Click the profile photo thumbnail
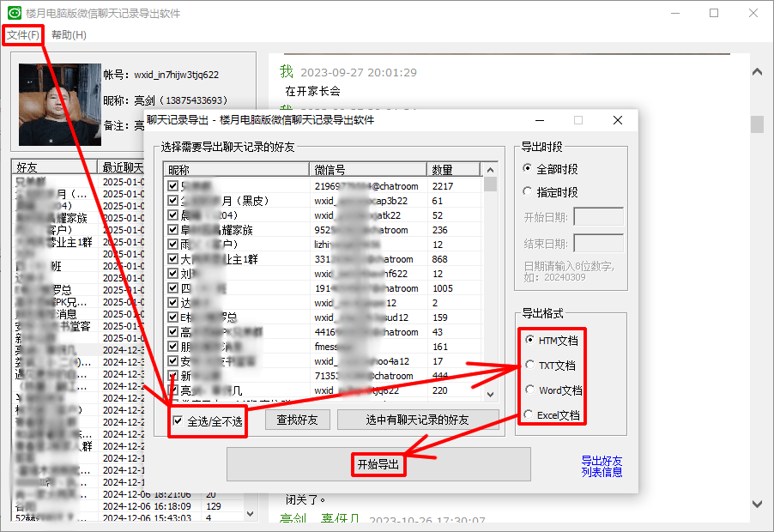This screenshot has height=532, width=774. (x=60, y=104)
